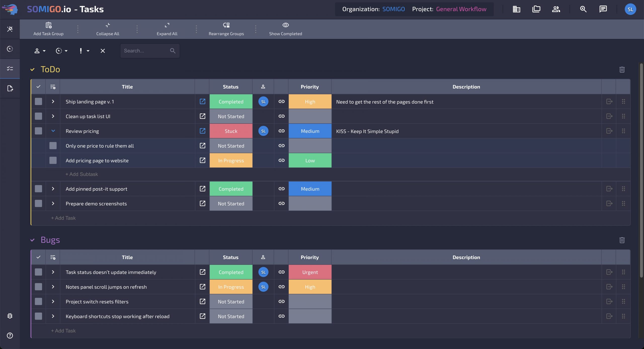This screenshot has width=644, height=349.
Task: Click the Rearrange Groups icon
Action: (x=226, y=25)
